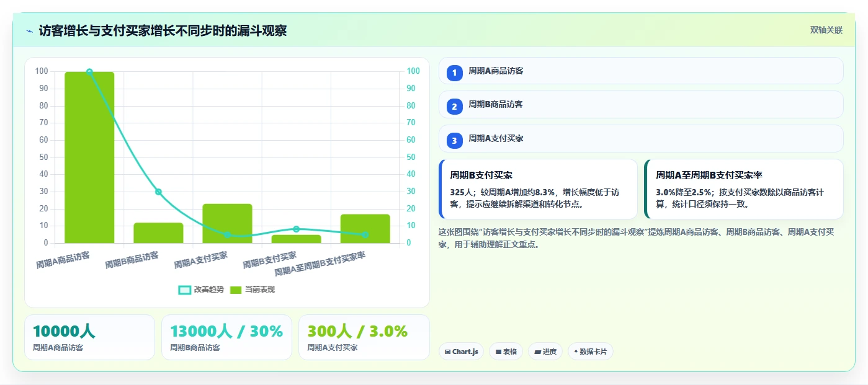Toggle the 改善趋势 legend entry

click(x=201, y=290)
